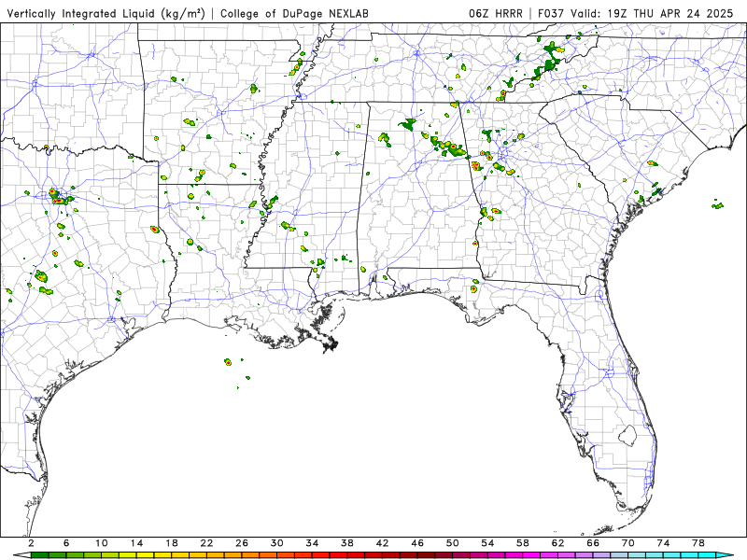This screenshot has height=560, width=747.
Task: Click the color bar label '78'
Action: 698,543
